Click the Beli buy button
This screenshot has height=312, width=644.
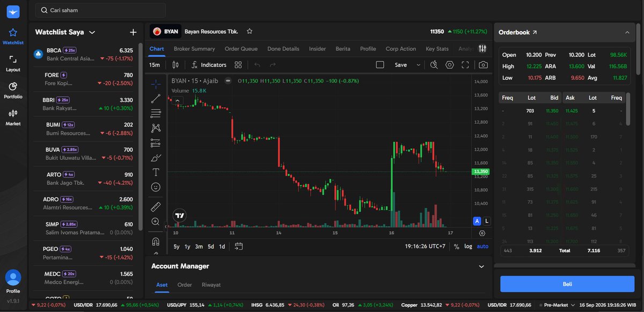(567, 284)
